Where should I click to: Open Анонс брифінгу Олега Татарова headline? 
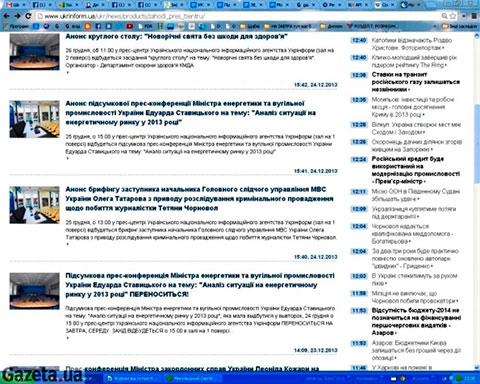199,199
